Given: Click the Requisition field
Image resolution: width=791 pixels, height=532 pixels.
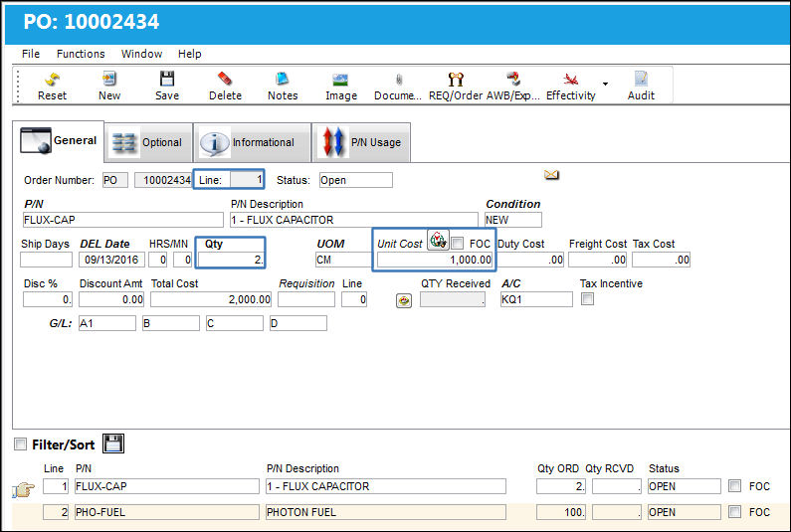Looking at the screenshot, I should pos(306,299).
